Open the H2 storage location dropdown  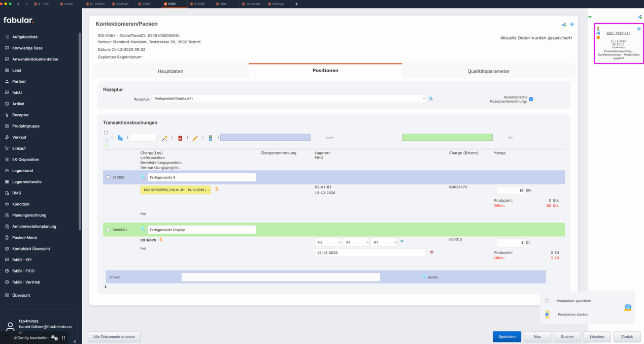click(328, 242)
